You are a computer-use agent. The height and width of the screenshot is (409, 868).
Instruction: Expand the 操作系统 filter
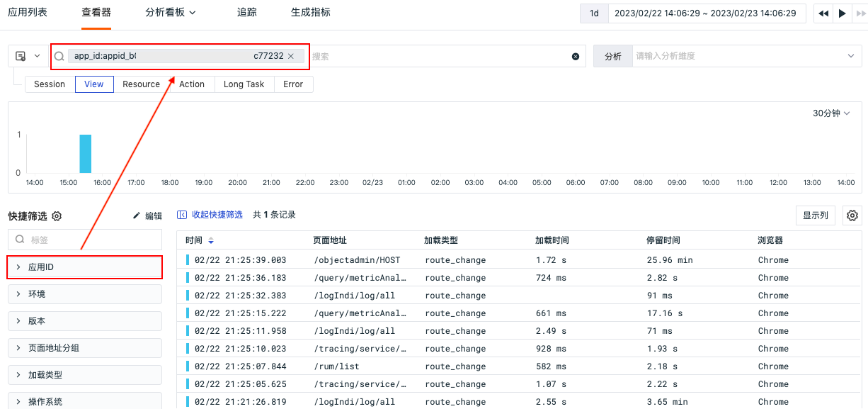tap(85, 401)
